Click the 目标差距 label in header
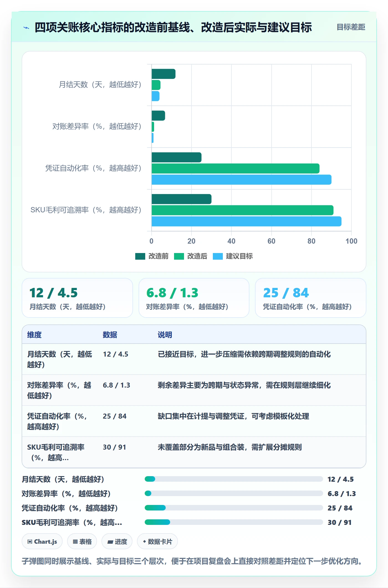The width and height of the screenshot is (388, 588). 351,27
